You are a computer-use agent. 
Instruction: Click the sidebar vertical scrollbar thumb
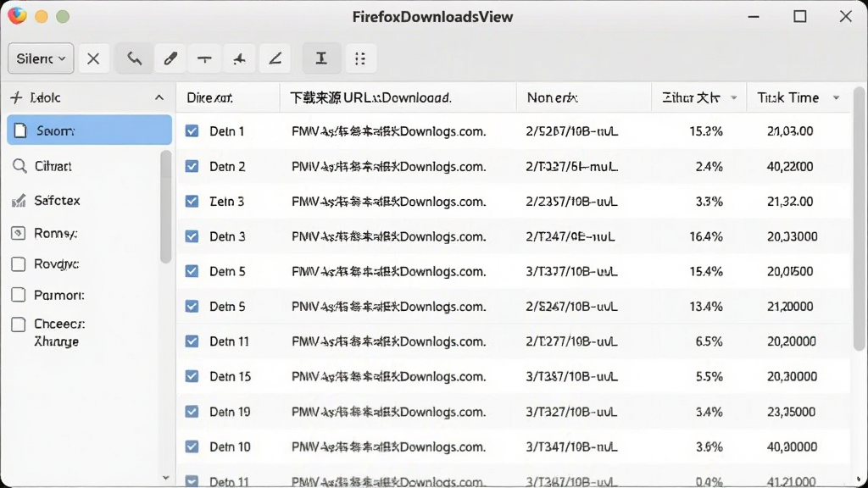pos(165,207)
